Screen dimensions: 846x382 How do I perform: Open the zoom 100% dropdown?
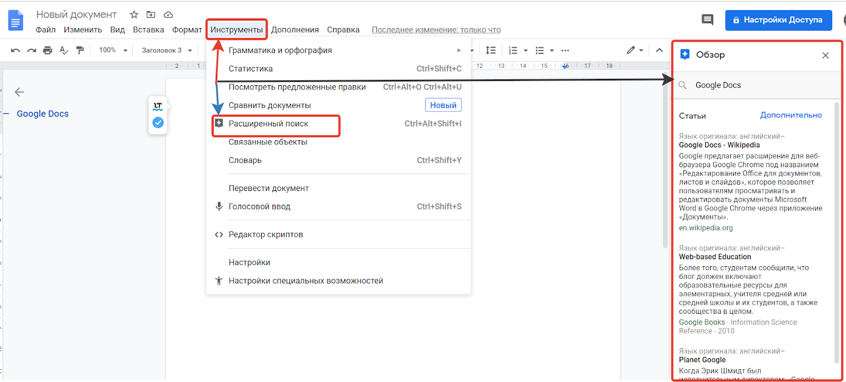tap(113, 50)
